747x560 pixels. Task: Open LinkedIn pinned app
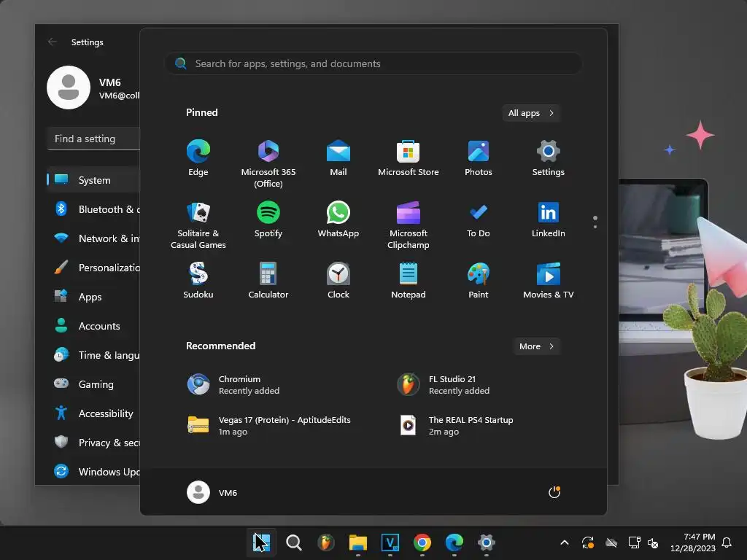click(549, 219)
